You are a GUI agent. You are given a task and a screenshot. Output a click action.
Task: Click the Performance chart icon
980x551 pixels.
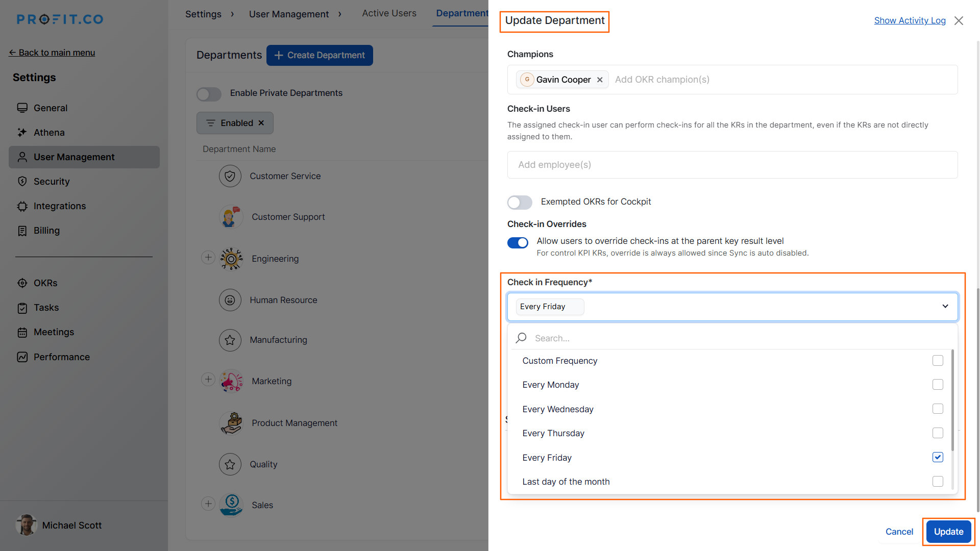tap(22, 357)
